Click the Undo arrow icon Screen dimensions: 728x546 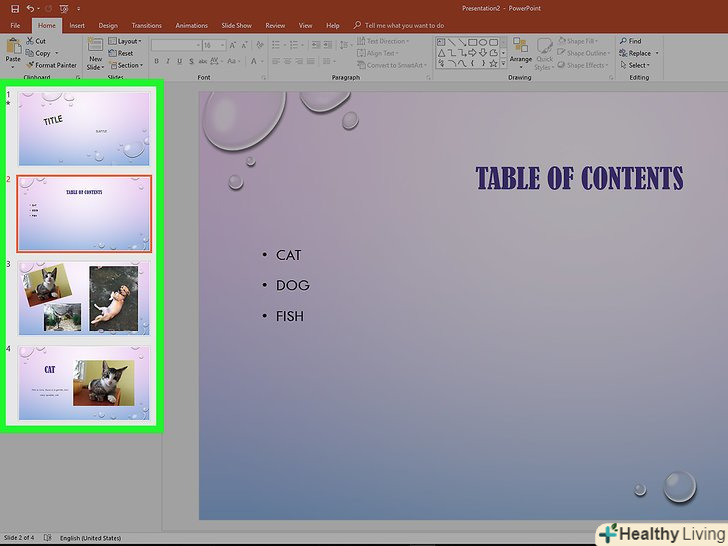point(31,8)
